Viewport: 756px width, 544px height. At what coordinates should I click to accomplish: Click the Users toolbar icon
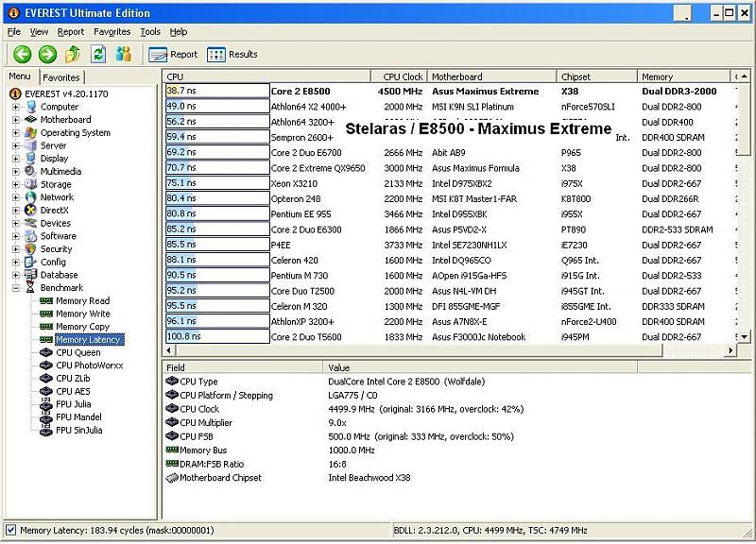[x=124, y=54]
